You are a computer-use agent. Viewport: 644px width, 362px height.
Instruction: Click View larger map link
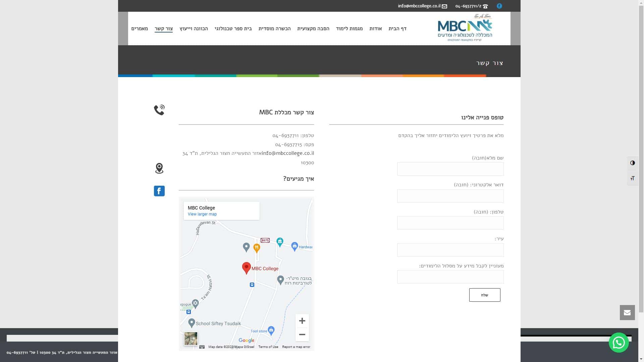[x=202, y=214]
